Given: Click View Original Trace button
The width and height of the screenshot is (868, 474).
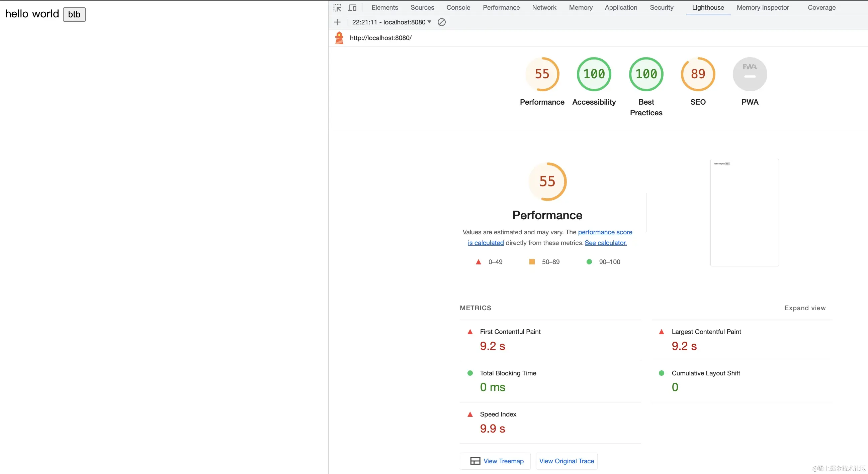Looking at the screenshot, I should 567,461.
